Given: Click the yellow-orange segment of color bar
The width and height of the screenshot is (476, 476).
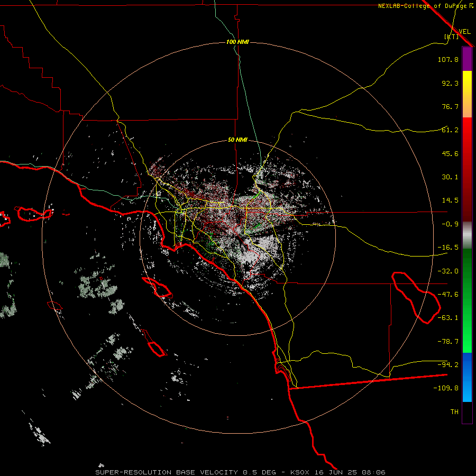Looking at the screenshot, I should point(467,94).
